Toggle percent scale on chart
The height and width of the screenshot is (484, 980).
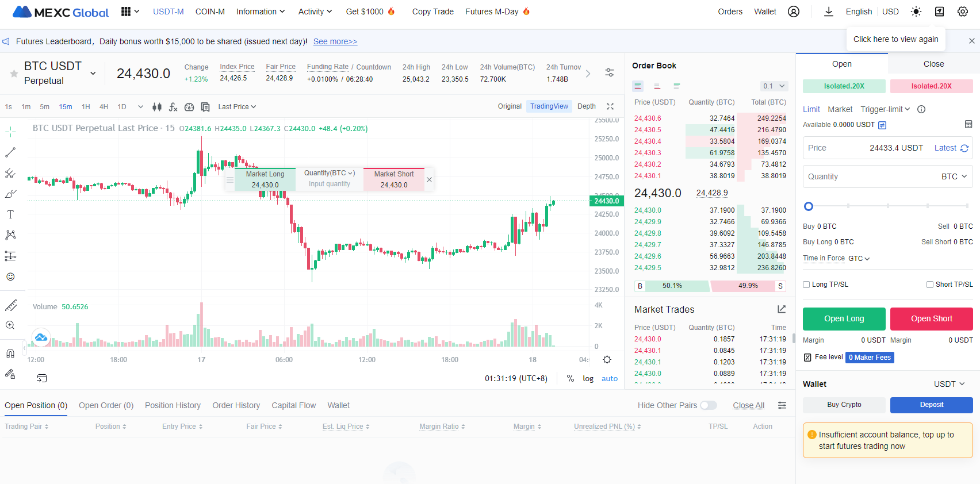[571, 378]
